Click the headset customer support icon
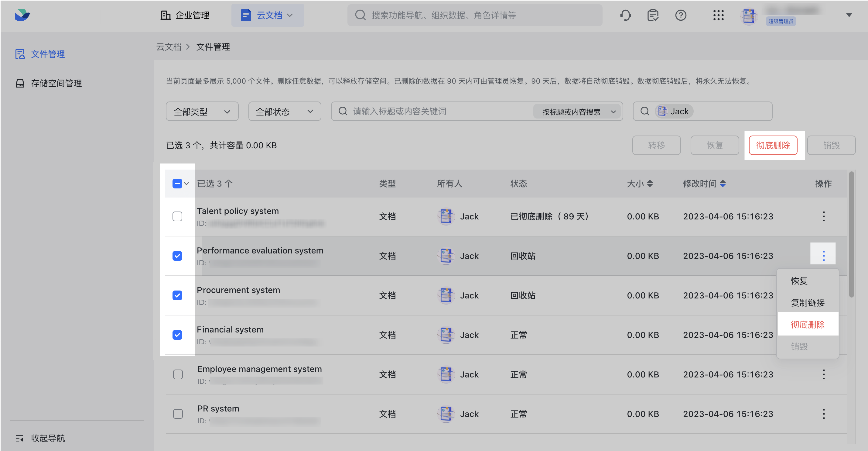Viewport: 868px width, 451px height. (625, 15)
